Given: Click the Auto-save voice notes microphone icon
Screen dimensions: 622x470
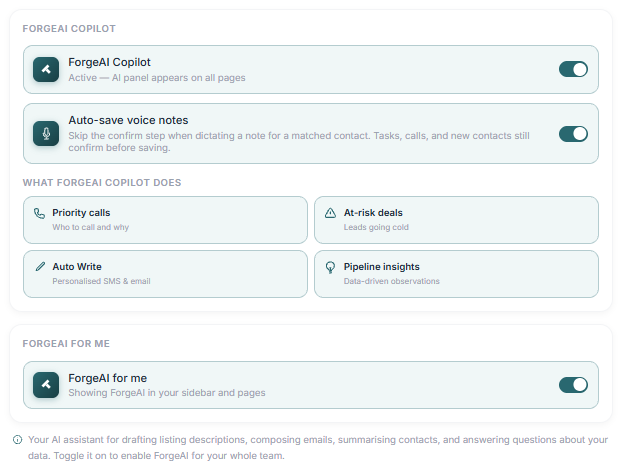Looking at the screenshot, I should click(x=46, y=134).
